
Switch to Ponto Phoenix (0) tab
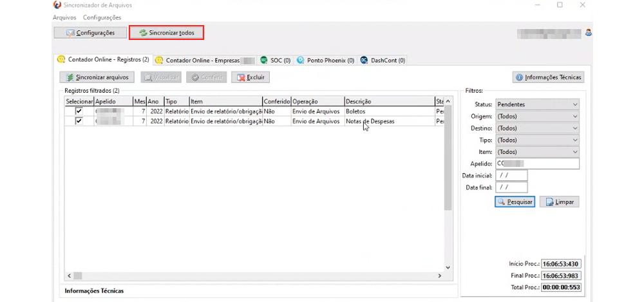(325, 61)
